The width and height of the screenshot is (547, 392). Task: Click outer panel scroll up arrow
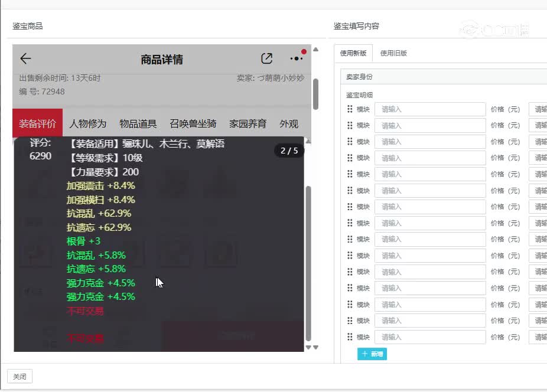click(315, 50)
